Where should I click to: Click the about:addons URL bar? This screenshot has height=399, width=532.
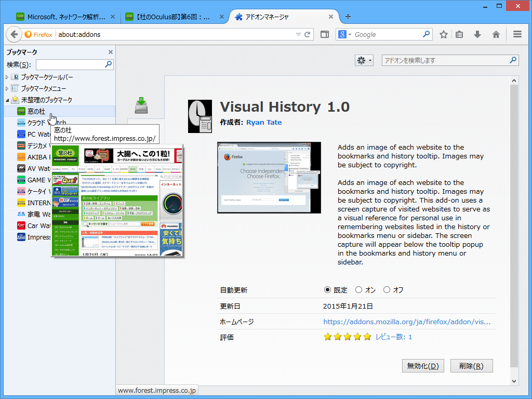176,34
